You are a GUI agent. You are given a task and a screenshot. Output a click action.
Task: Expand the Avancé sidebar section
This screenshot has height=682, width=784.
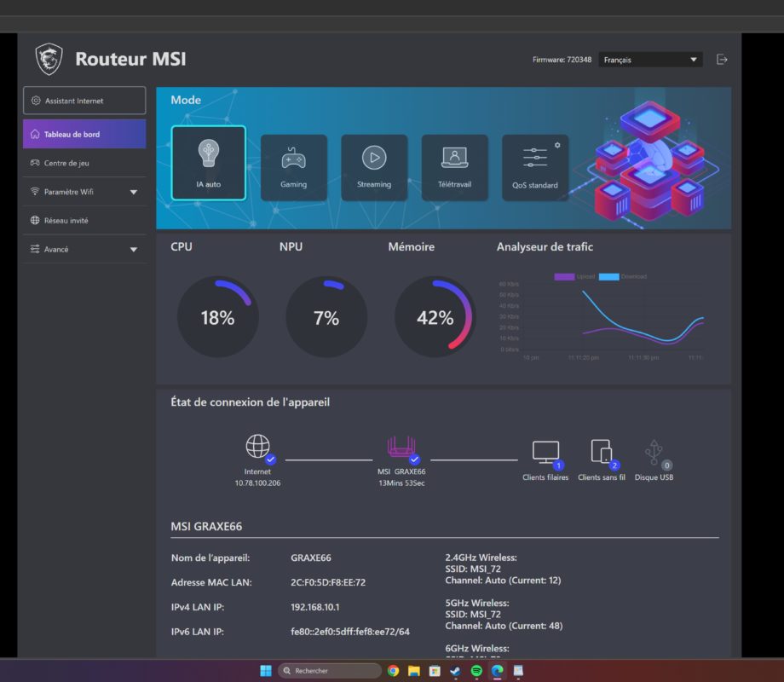tap(84, 249)
